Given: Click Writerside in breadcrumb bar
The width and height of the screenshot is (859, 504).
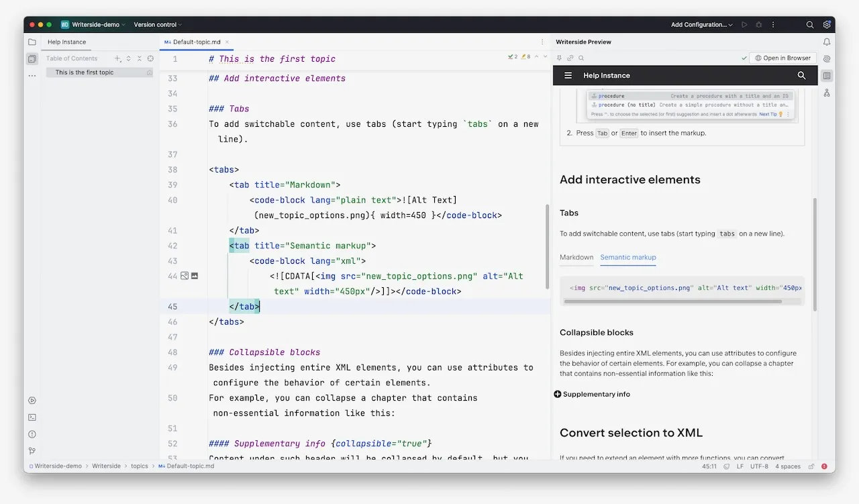Looking at the screenshot, I should coord(106,466).
